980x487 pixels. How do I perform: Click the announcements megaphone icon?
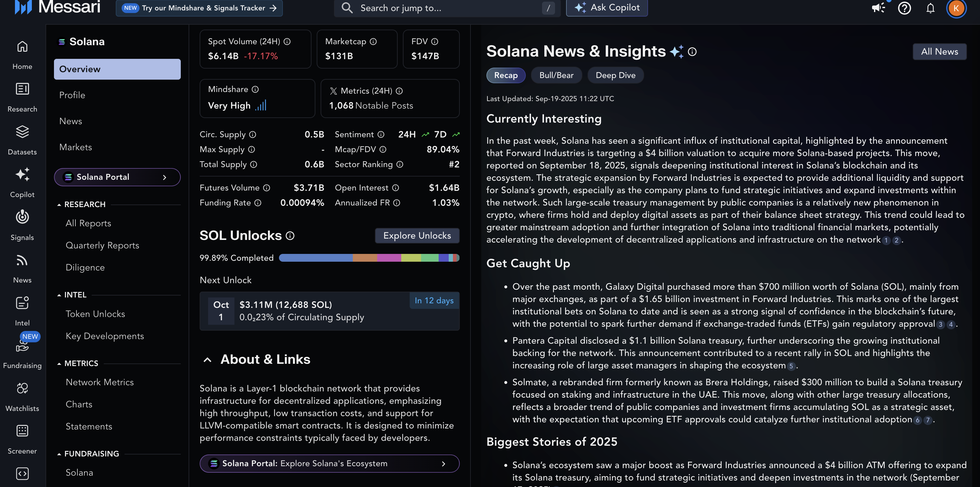879,7
